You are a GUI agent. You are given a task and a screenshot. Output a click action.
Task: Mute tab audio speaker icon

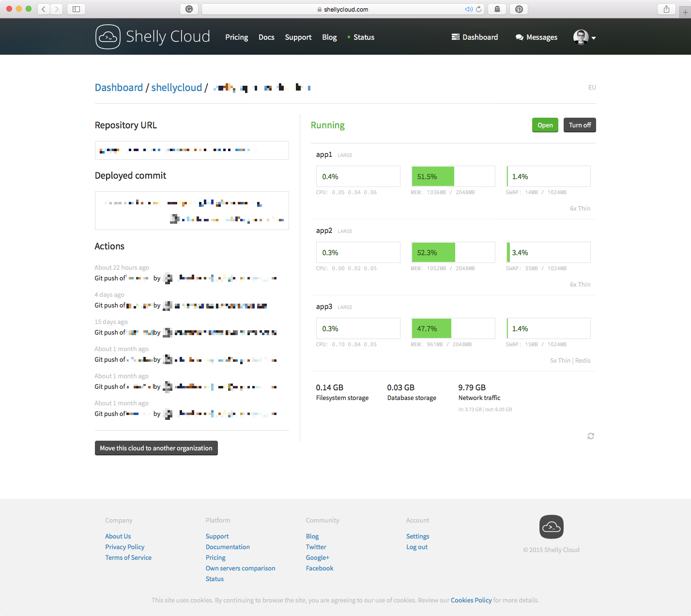point(468,9)
